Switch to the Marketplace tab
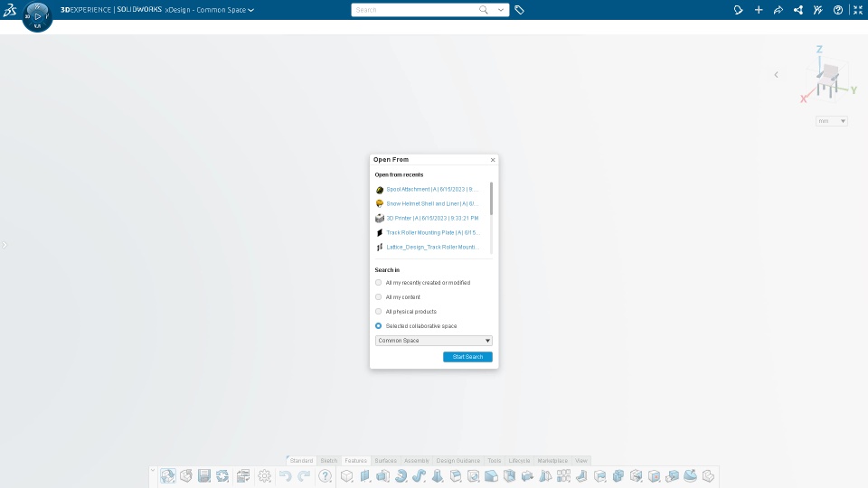The image size is (868, 488). pyautogui.click(x=552, y=460)
